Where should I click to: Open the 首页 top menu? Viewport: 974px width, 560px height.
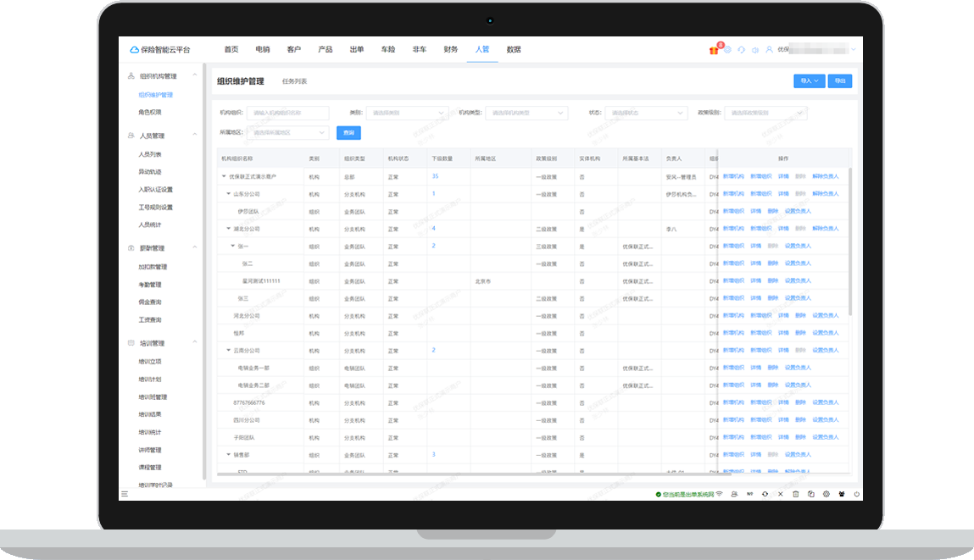tap(231, 50)
